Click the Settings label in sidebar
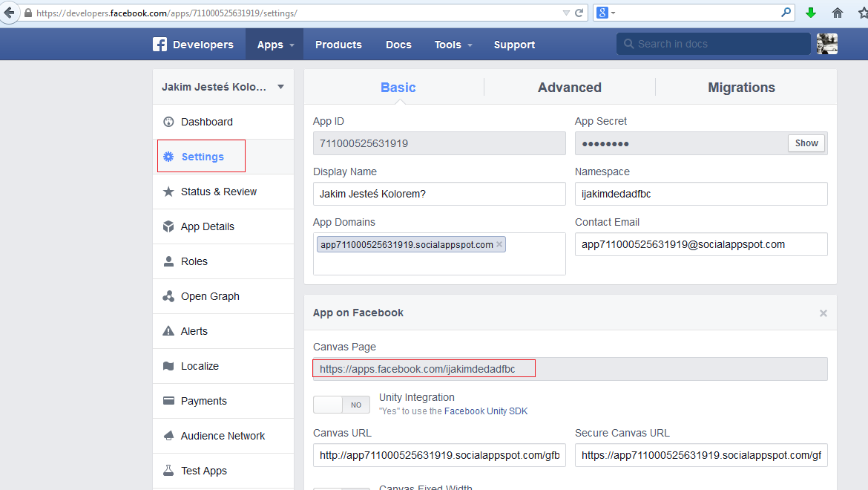Screen dimensions: 868x490 203,157
